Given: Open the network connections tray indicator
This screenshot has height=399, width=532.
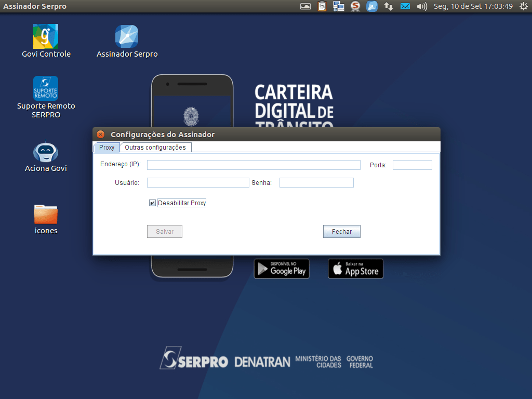Looking at the screenshot, I should pos(389,6).
